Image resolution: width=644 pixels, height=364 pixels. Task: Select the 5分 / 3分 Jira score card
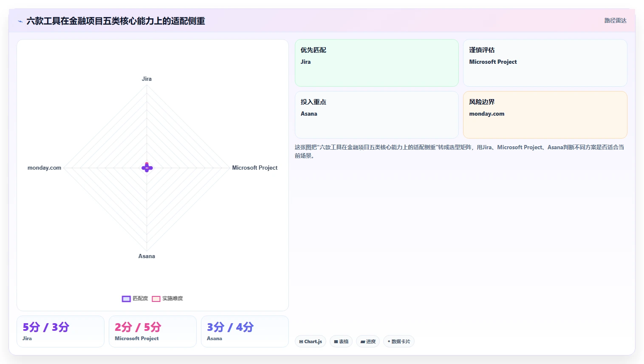[60, 331]
